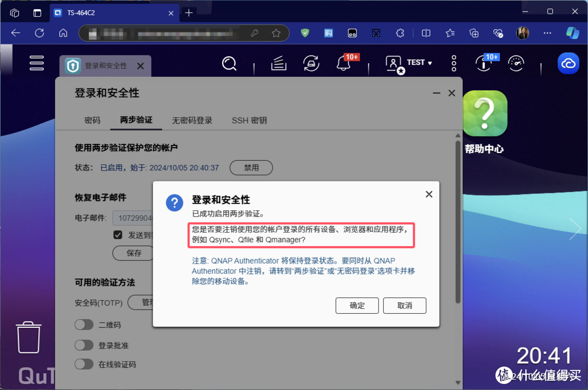
Task: Open Edge's Settings and more menu
Action: (x=547, y=33)
